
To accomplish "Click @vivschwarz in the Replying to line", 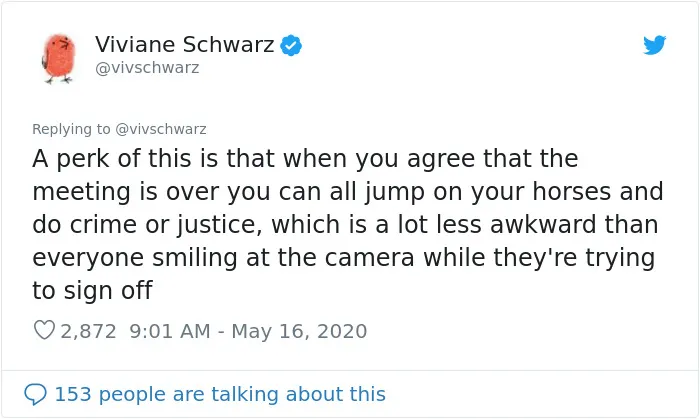I will pos(161,129).
